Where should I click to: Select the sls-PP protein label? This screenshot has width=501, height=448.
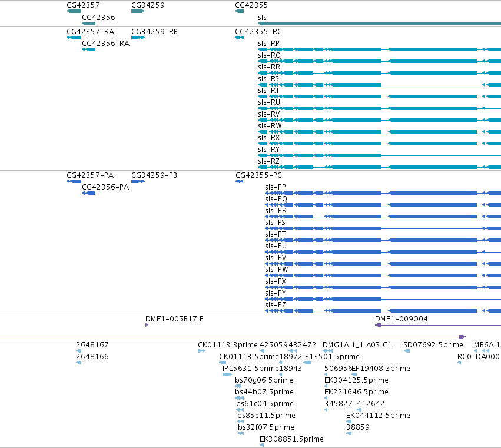pos(276,187)
